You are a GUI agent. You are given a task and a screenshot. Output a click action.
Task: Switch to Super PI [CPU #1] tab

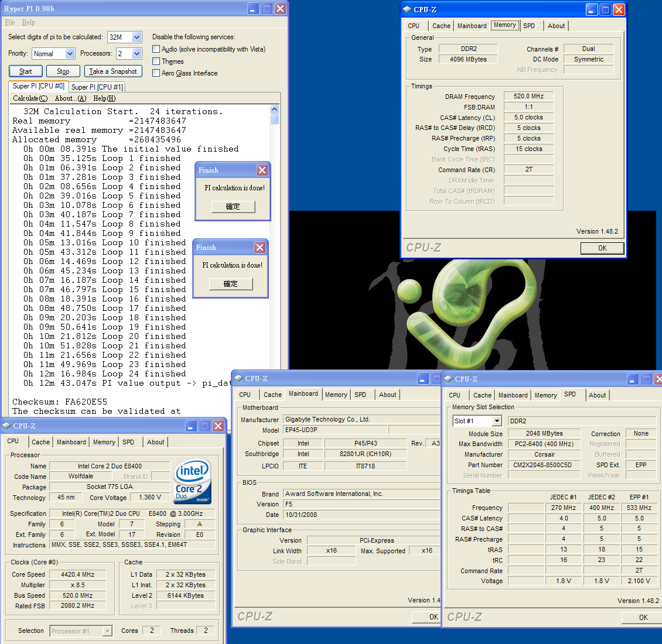coord(97,87)
